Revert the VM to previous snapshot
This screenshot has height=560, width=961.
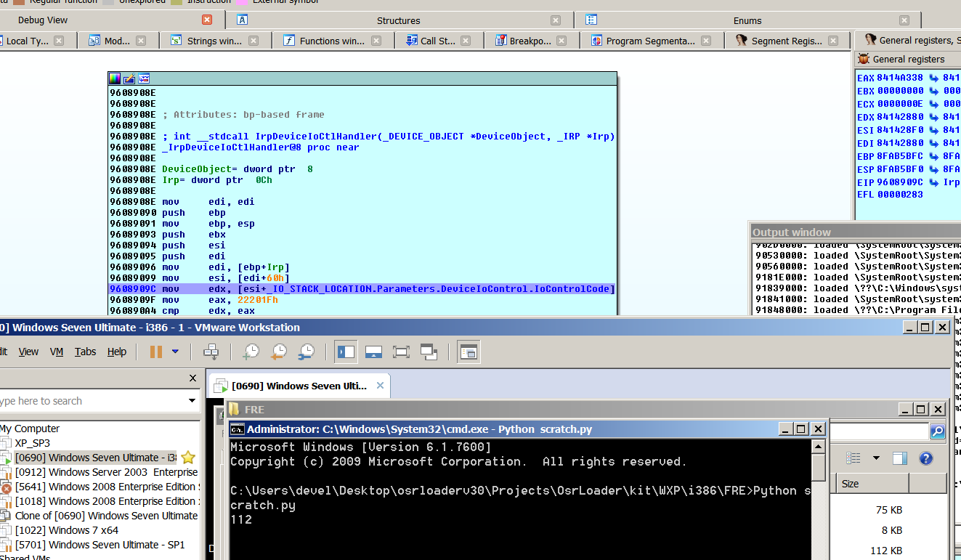pyautogui.click(x=279, y=352)
